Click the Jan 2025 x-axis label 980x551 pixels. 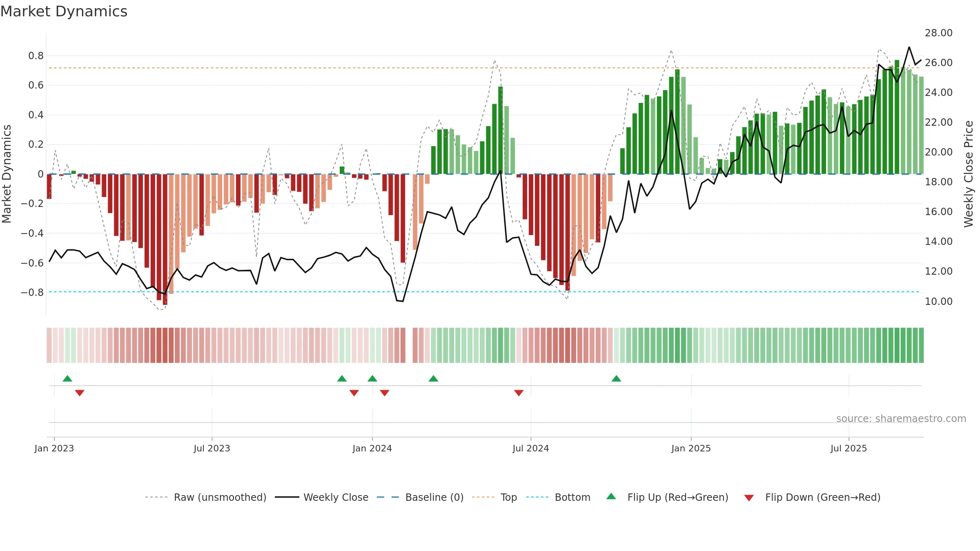point(691,448)
